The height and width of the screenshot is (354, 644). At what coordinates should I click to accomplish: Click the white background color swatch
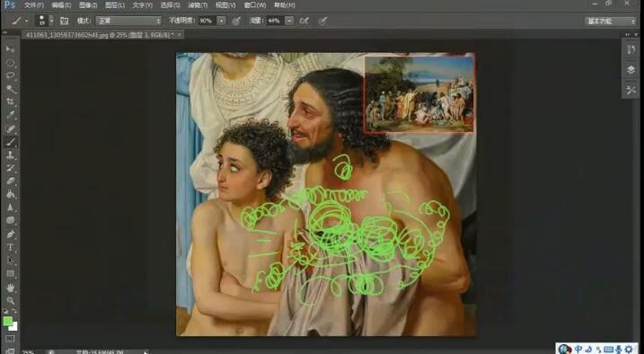(x=14, y=327)
